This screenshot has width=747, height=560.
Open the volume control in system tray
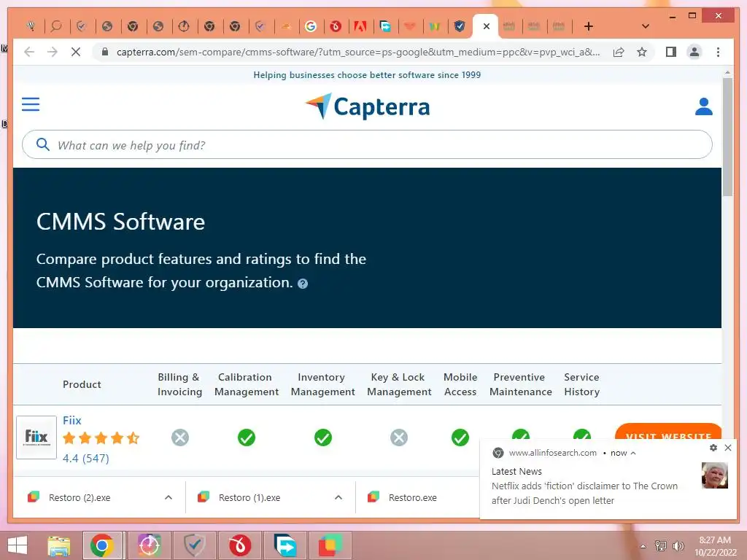(678, 546)
